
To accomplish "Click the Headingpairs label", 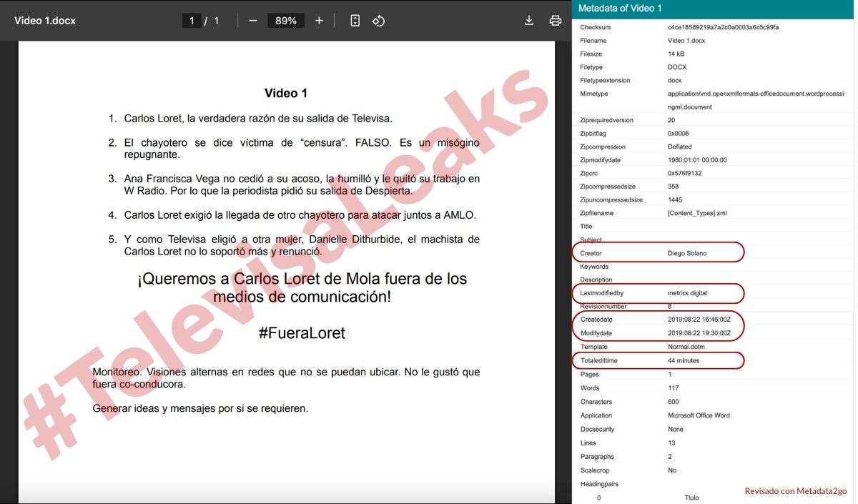I will tap(599, 484).
